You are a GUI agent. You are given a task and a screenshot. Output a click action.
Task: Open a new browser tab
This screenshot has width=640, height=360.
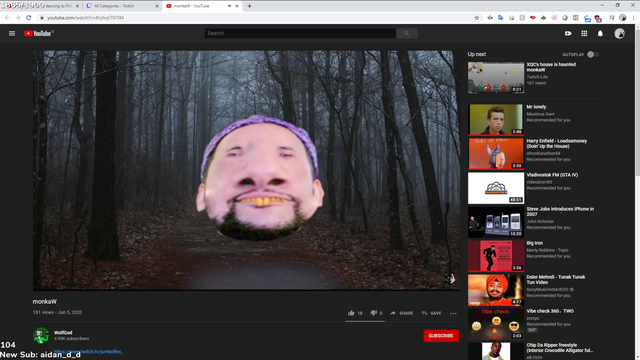[249, 6]
